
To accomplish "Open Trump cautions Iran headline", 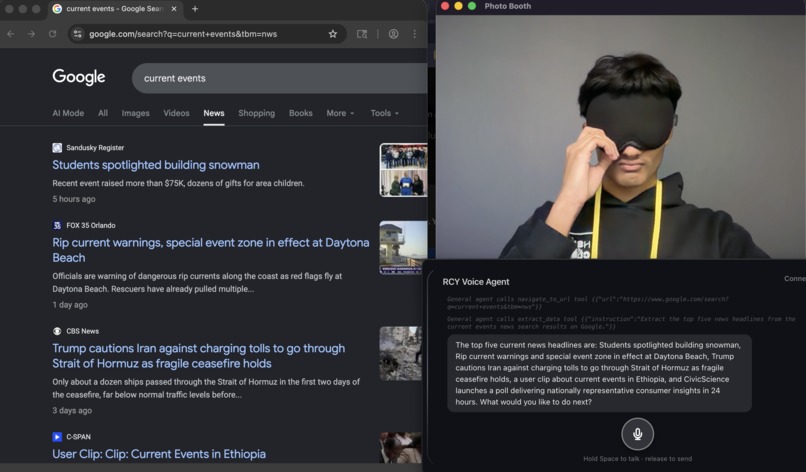I will [x=198, y=356].
